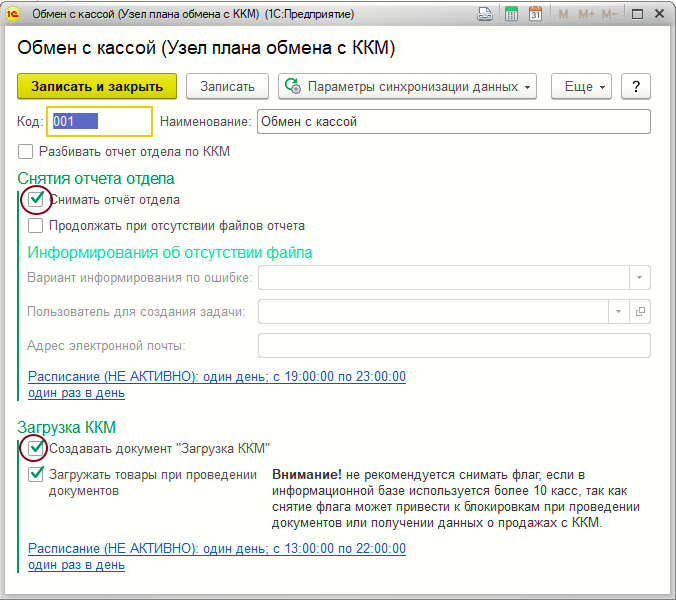Image resolution: width=676 pixels, height=600 pixels.
Task: Enable 'Разбивать отчет отдела по ККМ' checkbox
Action: (x=25, y=152)
